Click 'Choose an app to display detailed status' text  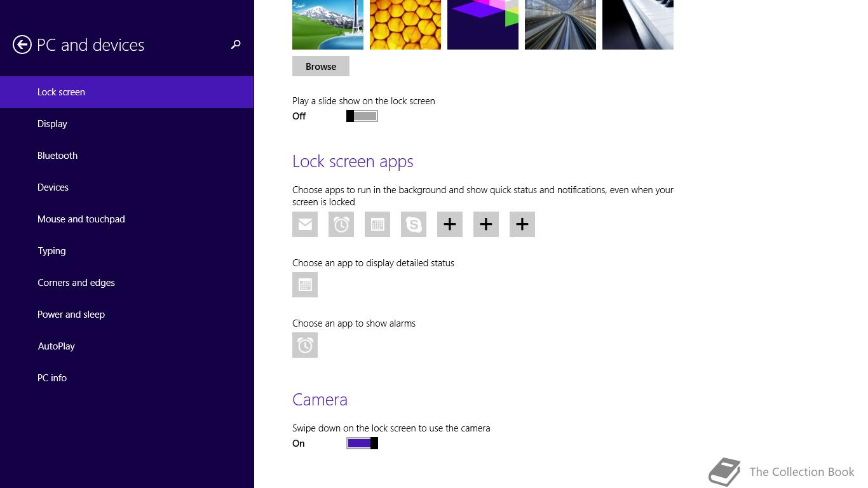point(373,263)
